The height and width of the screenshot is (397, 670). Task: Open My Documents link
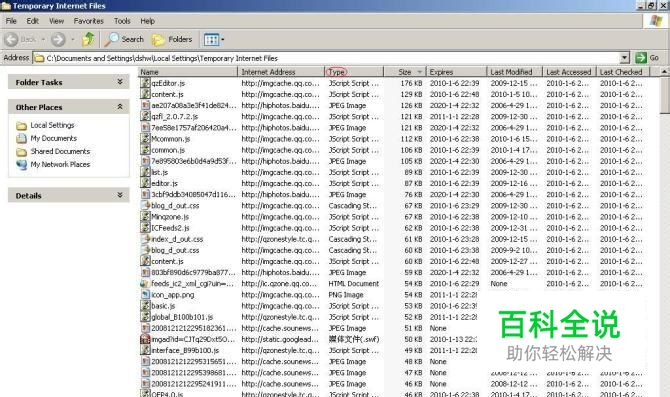[53, 138]
